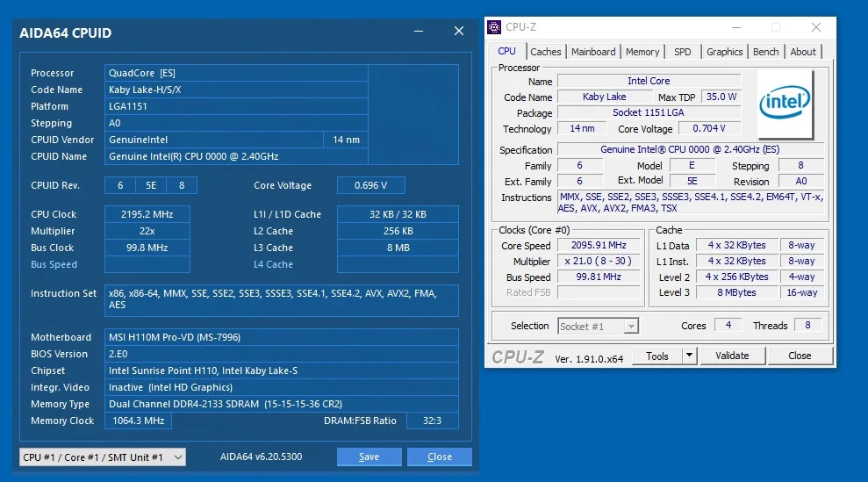
Task: Click the Multiplier value x 21.0 (8 - 30)
Action: click(599, 261)
